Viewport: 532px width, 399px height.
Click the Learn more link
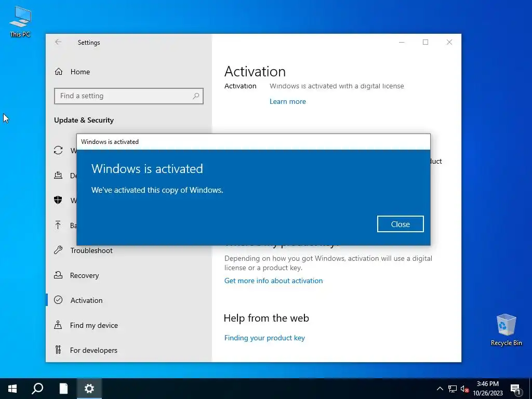coord(288,101)
